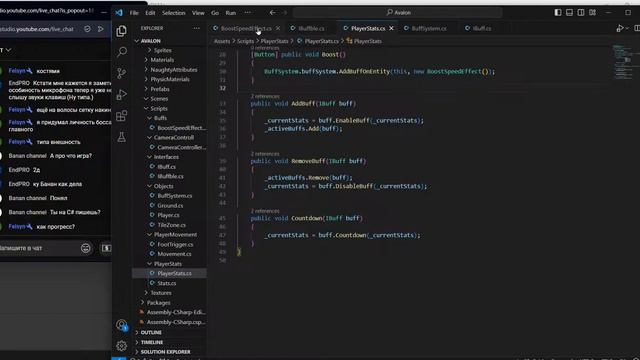
Task: Open BuffSystem.cs in explorer tree
Action: 175,196
